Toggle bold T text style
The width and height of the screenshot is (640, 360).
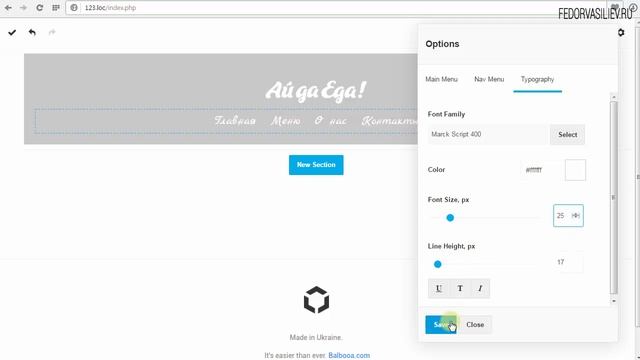460,289
